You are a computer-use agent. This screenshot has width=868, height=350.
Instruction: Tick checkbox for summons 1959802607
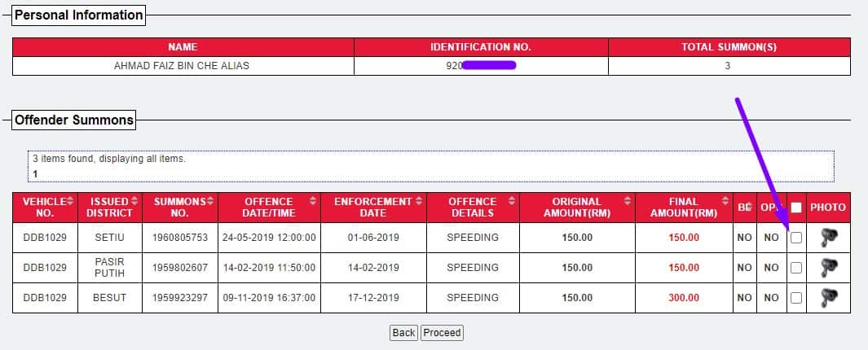tap(796, 268)
